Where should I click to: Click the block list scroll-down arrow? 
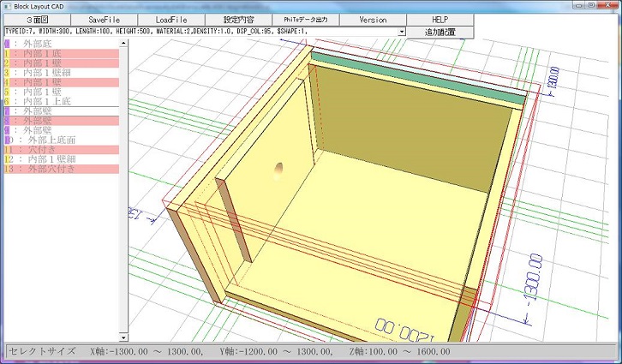pos(123,337)
